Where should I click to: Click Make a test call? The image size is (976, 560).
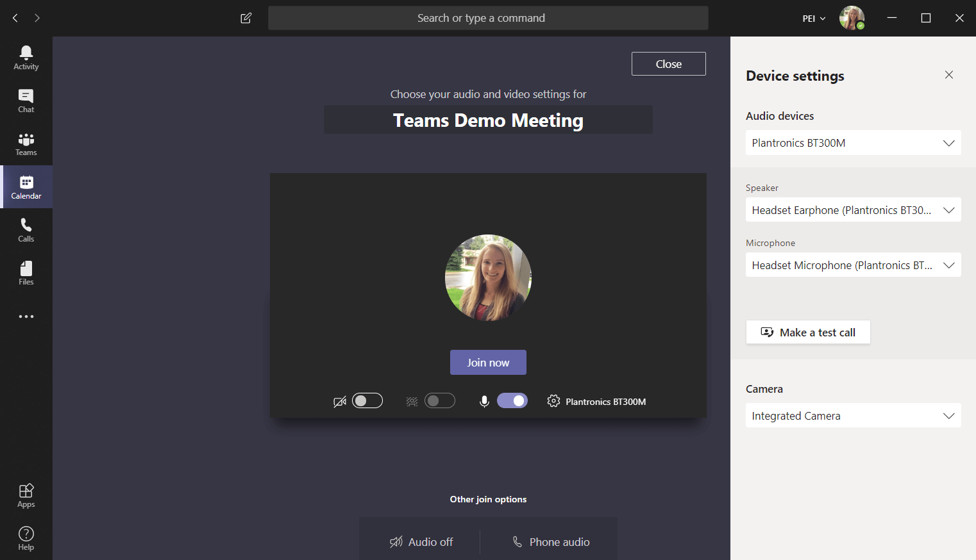click(808, 332)
